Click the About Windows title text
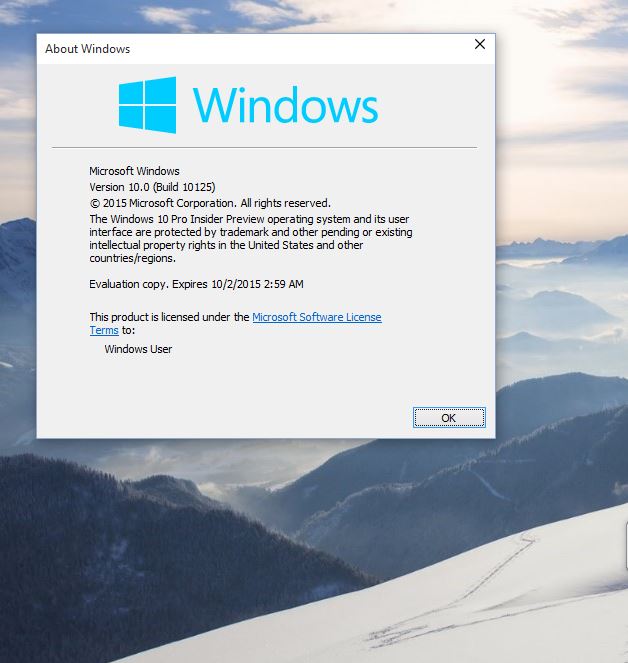Image resolution: width=628 pixels, height=663 pixels. (x=88, y=49)
